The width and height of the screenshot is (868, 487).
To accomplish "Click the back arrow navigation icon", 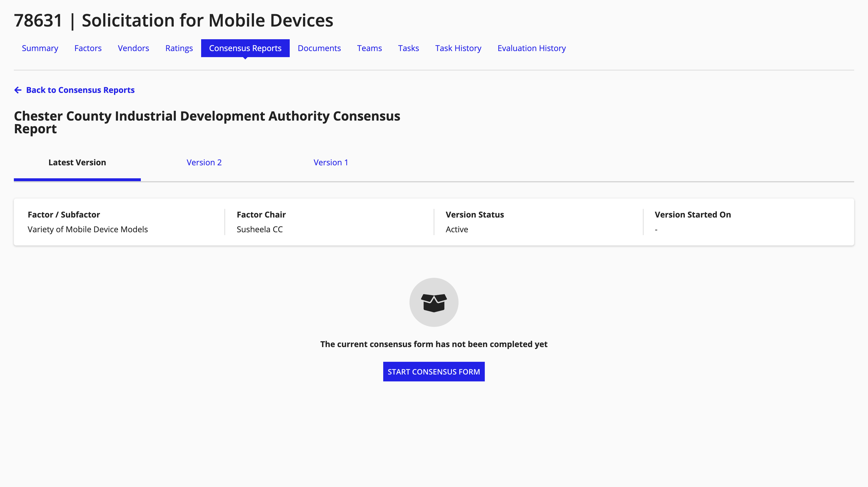I will pos(17,90).
